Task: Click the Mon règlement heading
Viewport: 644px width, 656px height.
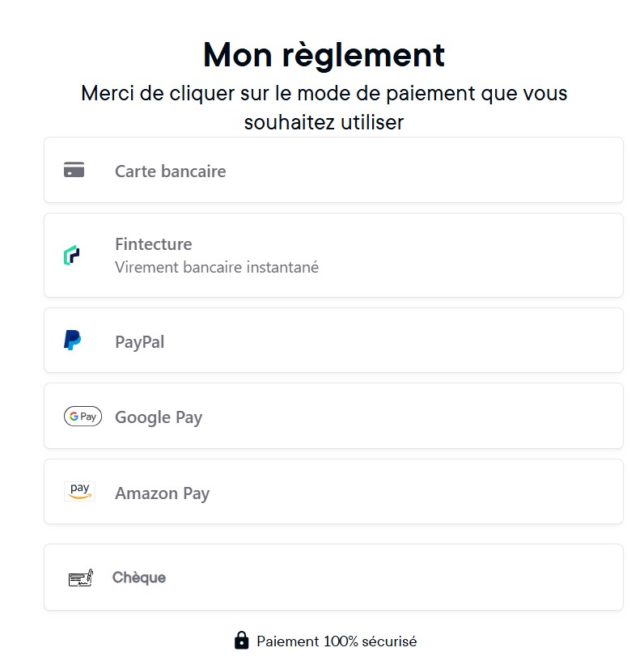Action: tap(324, 54)
